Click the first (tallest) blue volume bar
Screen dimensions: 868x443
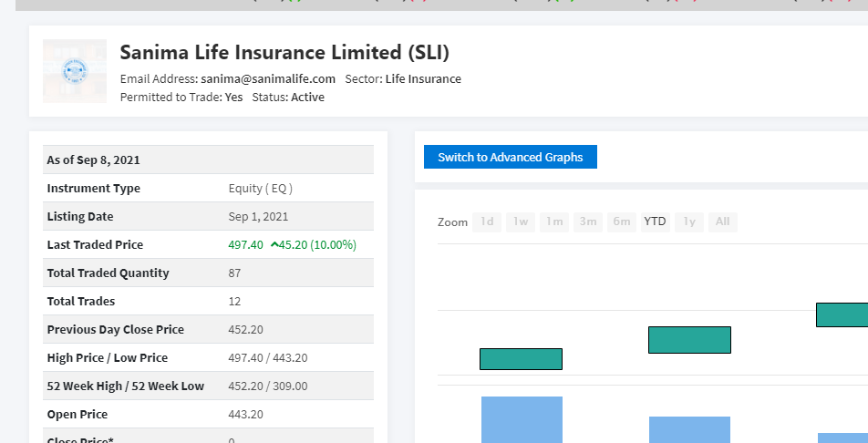pos(522,419)
